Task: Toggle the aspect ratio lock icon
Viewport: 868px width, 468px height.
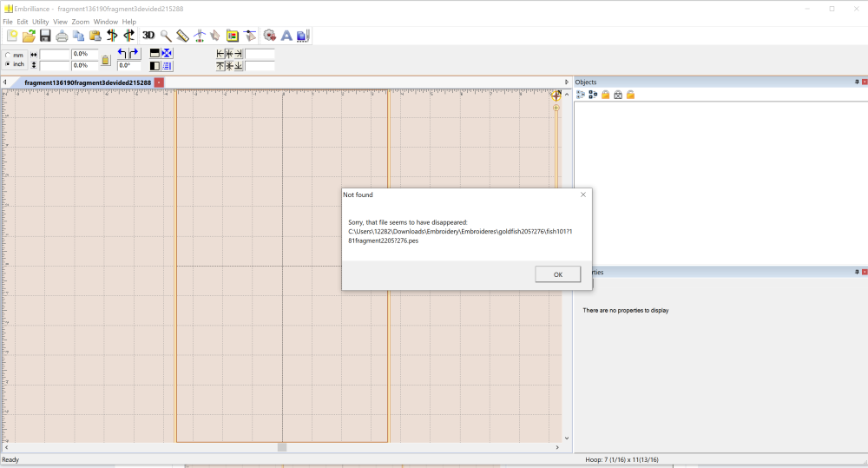Action: pyautogui.click(x=106, y=60)
